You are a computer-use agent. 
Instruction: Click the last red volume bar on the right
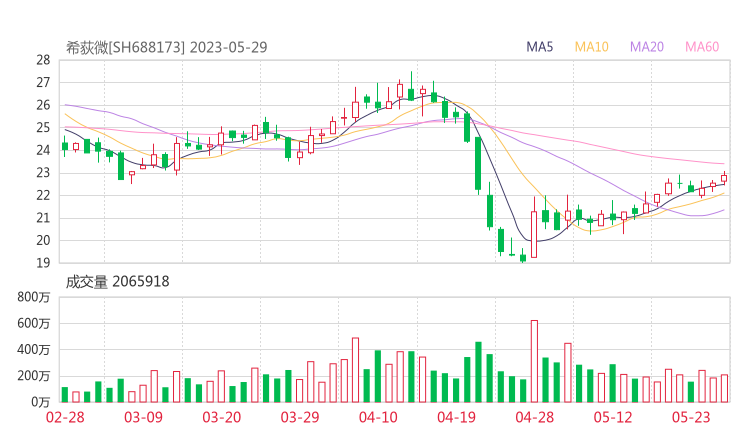click(x=724, y=389)
